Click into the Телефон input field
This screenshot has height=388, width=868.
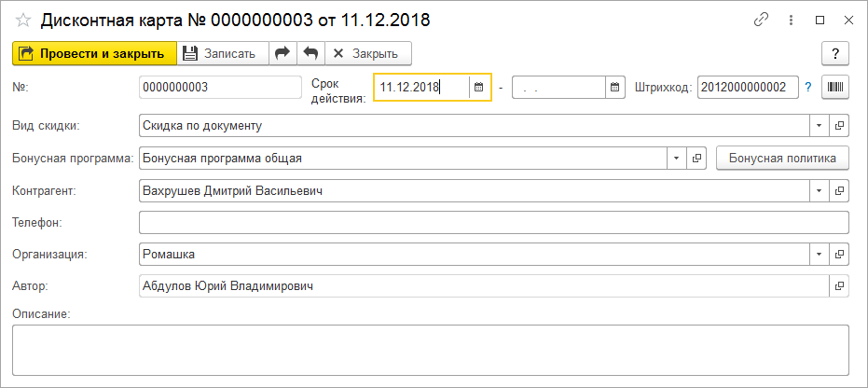[493, 223]
